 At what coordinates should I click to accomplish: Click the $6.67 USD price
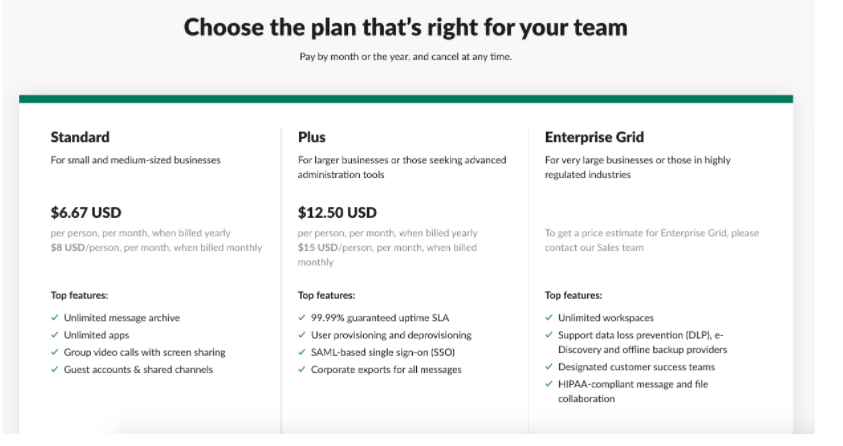[89, 212]
